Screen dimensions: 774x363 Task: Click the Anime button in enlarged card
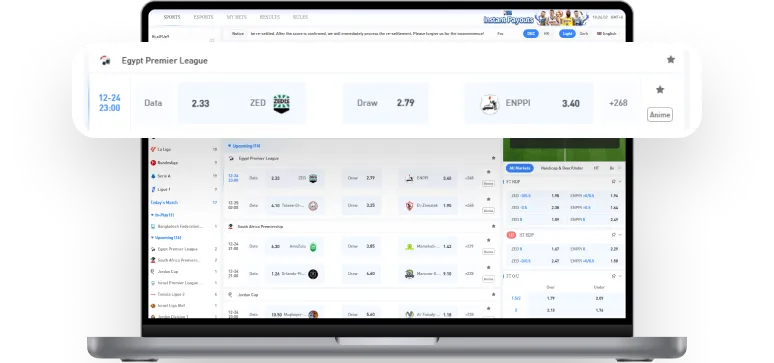pos(660,115)
